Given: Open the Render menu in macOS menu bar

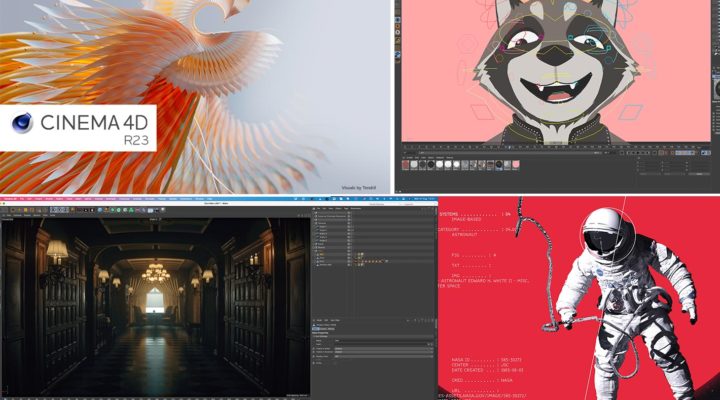Looking at the screenshot, I should pos(173,199).
